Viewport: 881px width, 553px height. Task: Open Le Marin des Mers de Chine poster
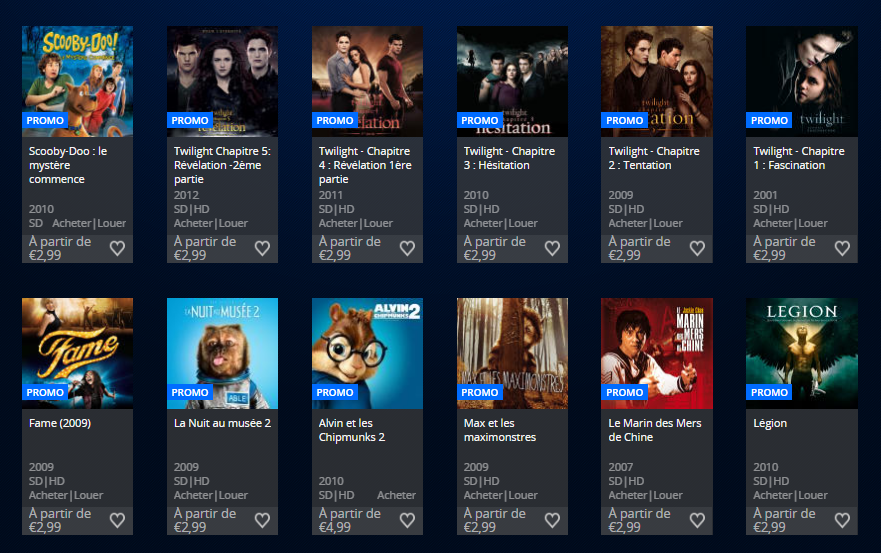657,353
